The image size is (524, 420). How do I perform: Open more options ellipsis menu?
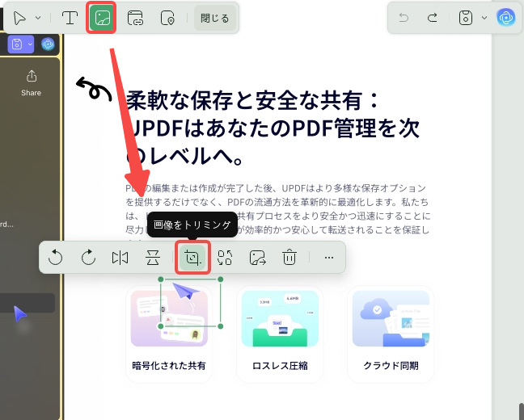[329, 258]
